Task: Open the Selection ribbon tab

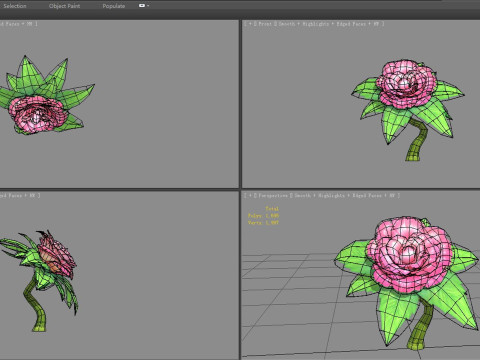Action: [x=15, y=6]
